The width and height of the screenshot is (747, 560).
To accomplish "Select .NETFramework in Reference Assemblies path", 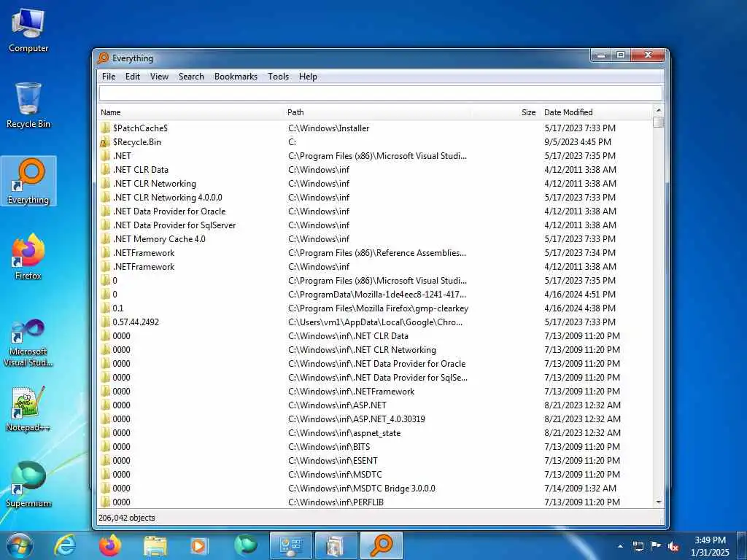I will coord(376,253).
